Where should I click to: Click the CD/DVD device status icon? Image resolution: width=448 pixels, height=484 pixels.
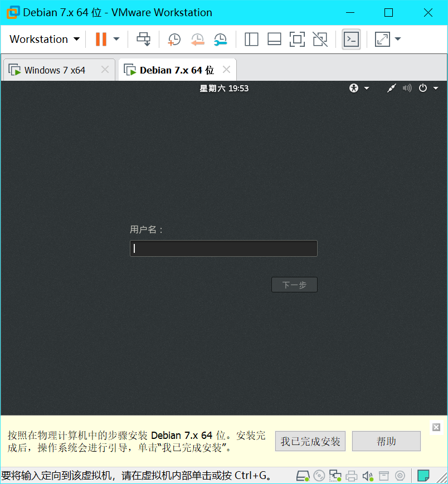coord(319,476)
